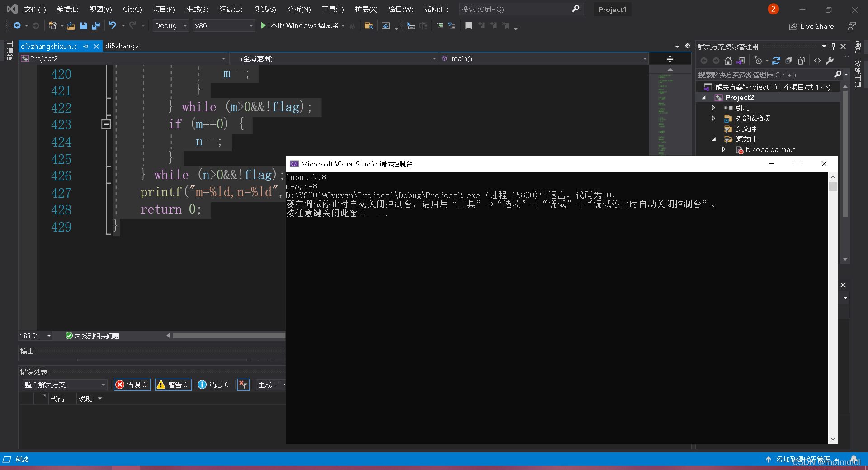Screen dimensions: 868x470
Task: Click the debug console vertical scrollbar thumb
Action: [x=833, y=187]
